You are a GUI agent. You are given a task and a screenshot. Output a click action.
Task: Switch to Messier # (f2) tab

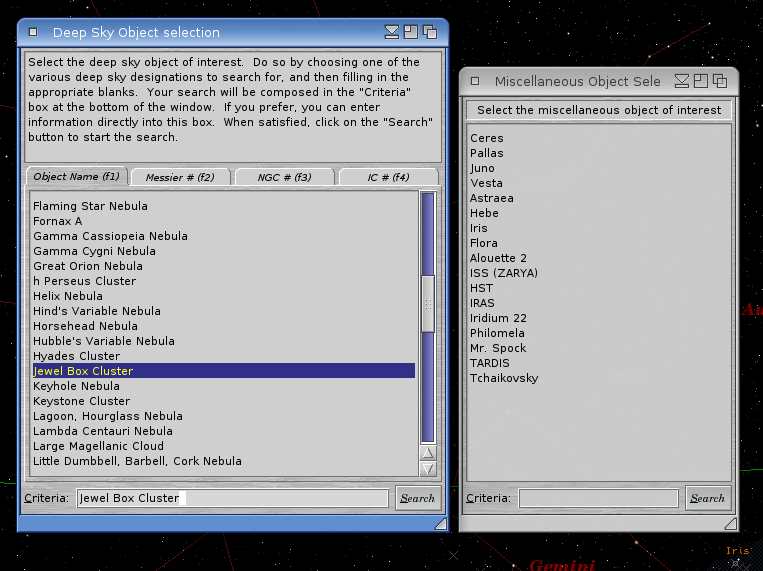(x=180, y=177)
